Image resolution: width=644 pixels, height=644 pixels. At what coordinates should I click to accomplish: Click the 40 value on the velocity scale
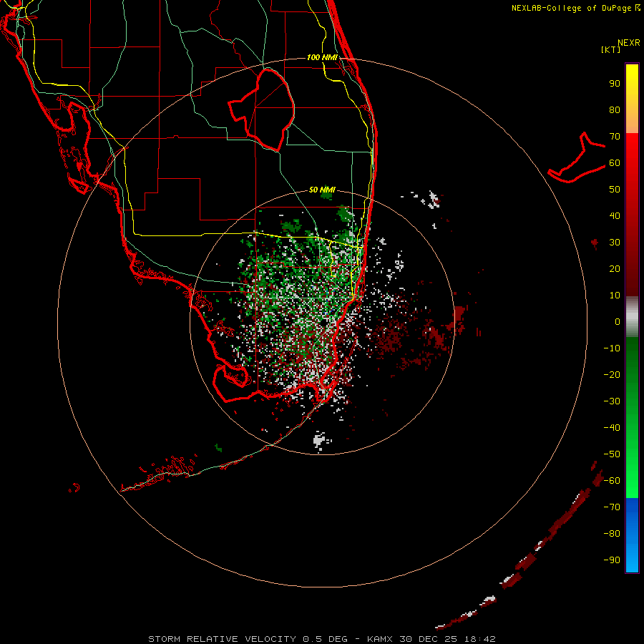[x=615, y=216]
